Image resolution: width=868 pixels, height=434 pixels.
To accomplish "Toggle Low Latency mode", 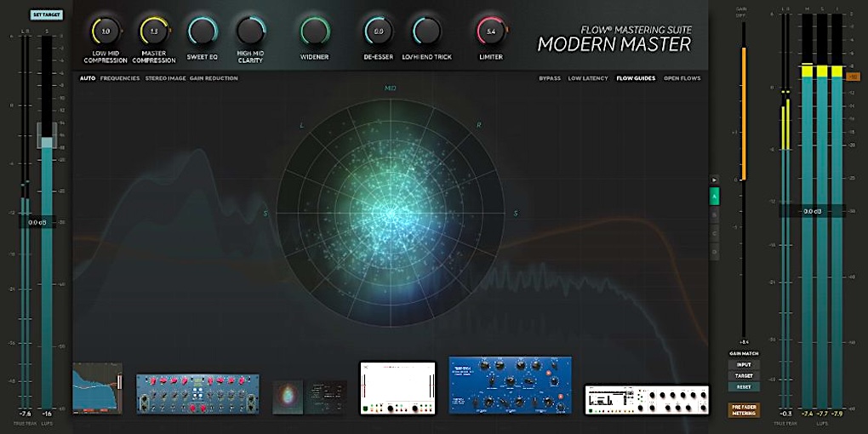I will pyautogui.click(x=588, y=78).
